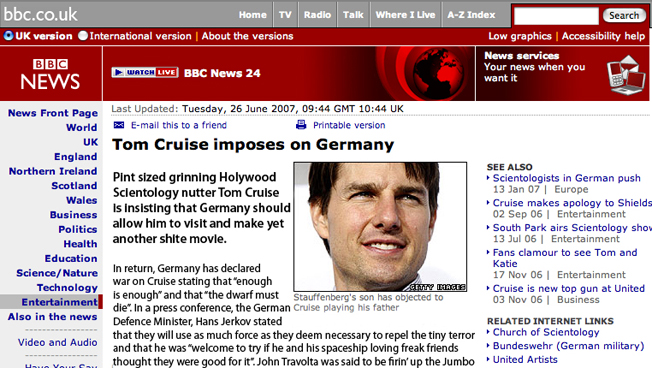Screen dimensions: 652x368
Task: Click the RELATED INTERNET LINKS heading
Action: coord(550,321)
